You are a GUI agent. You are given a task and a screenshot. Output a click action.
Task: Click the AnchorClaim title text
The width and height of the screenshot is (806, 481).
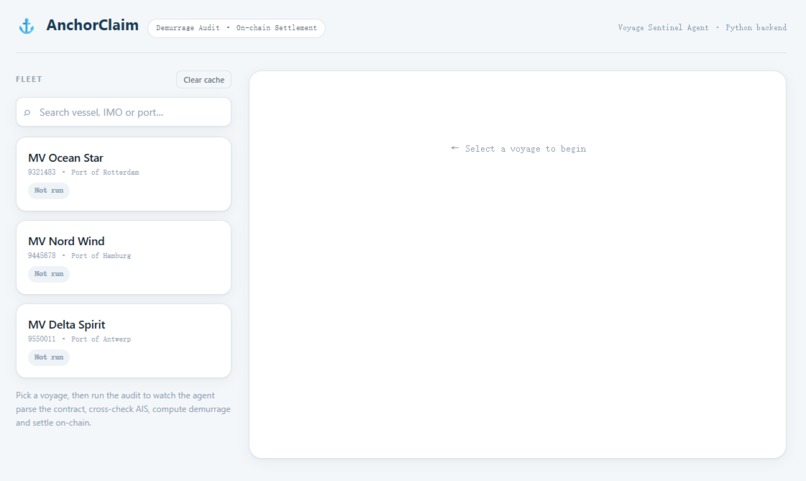(93, 25)
